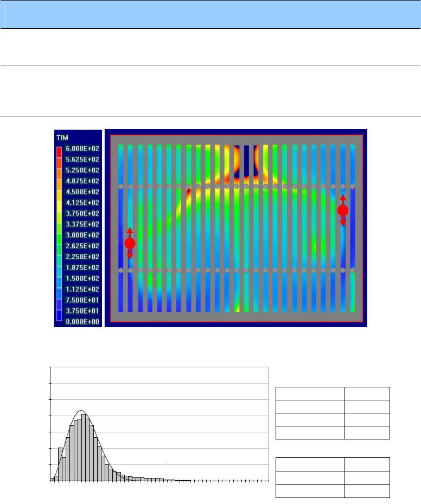Click the blue header band at page top
This screenshot has height=504, width=421.
click(x=210, y=14)
